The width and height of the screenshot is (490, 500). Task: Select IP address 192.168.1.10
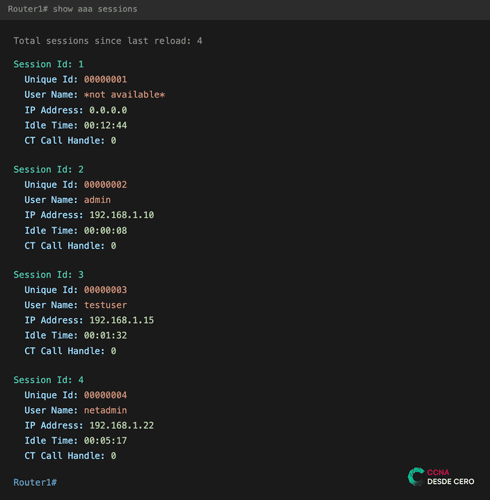[122, 215]
